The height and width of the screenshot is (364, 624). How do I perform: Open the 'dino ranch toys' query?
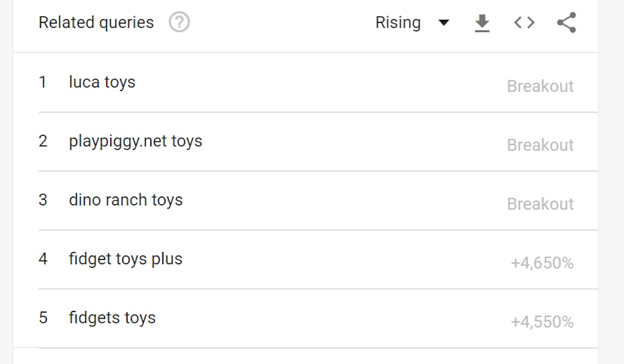pos(125,200)
